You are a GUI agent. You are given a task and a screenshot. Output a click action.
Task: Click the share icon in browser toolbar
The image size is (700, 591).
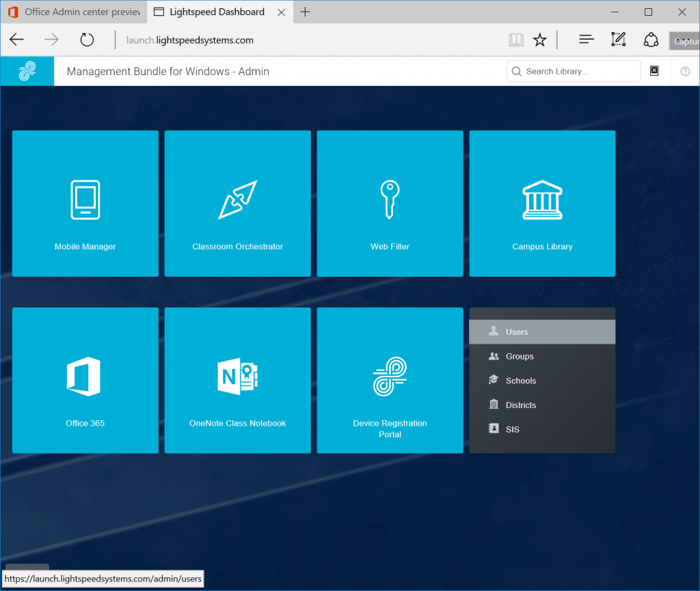[x=651, y=40]
